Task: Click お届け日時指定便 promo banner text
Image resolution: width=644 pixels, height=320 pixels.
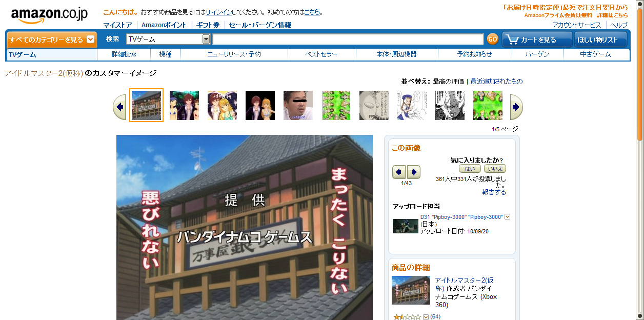Action: [565, 8]
